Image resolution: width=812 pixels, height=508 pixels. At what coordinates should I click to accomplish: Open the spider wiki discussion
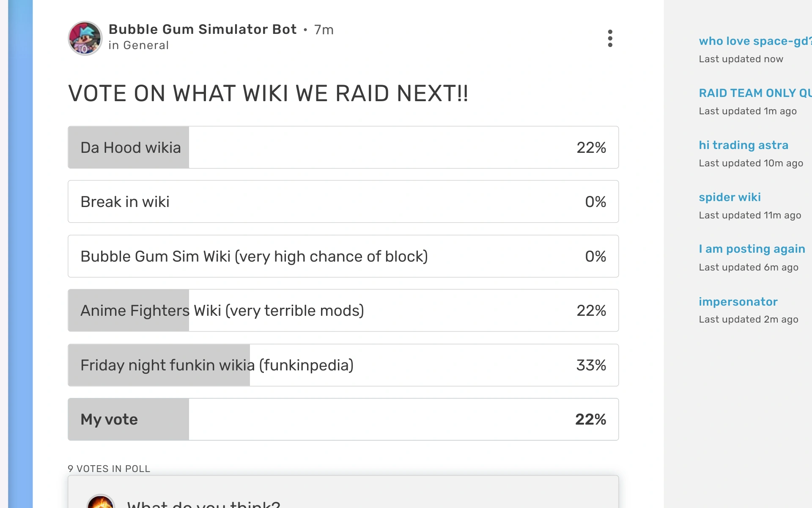pos(730,197)
